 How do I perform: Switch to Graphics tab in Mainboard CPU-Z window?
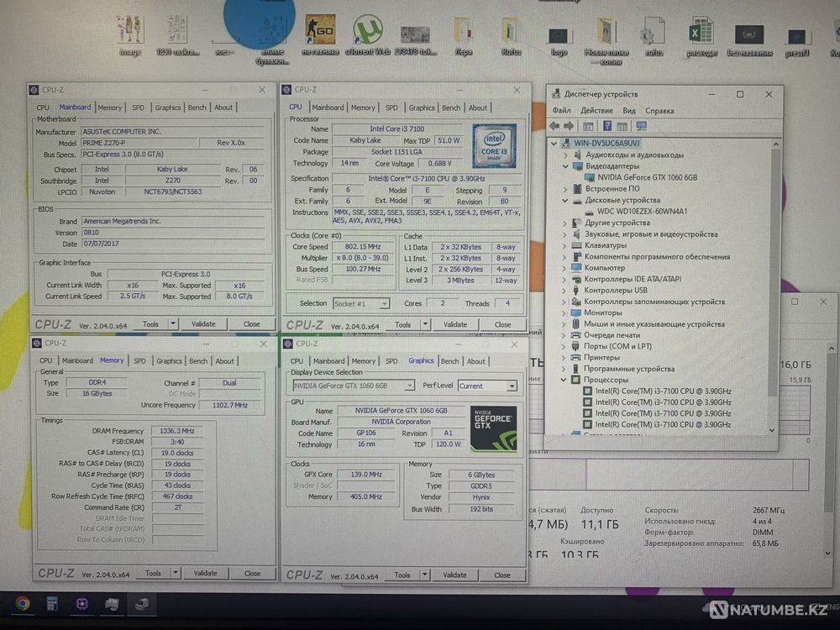click(x=168, y=108)
